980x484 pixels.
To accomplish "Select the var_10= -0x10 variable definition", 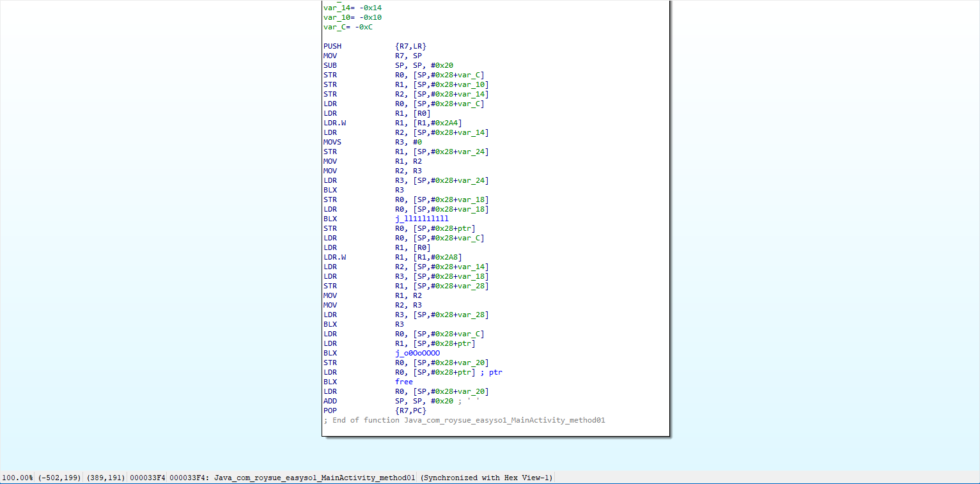I will [x=352, y=17].
